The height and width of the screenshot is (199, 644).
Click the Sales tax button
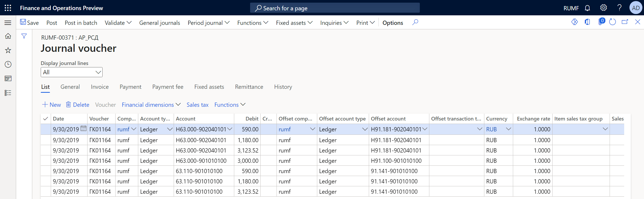197,105
